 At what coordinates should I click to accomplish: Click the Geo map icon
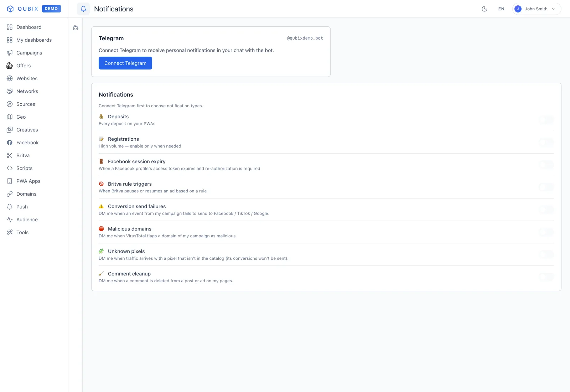pyautogui.click(x=10, y=117)
